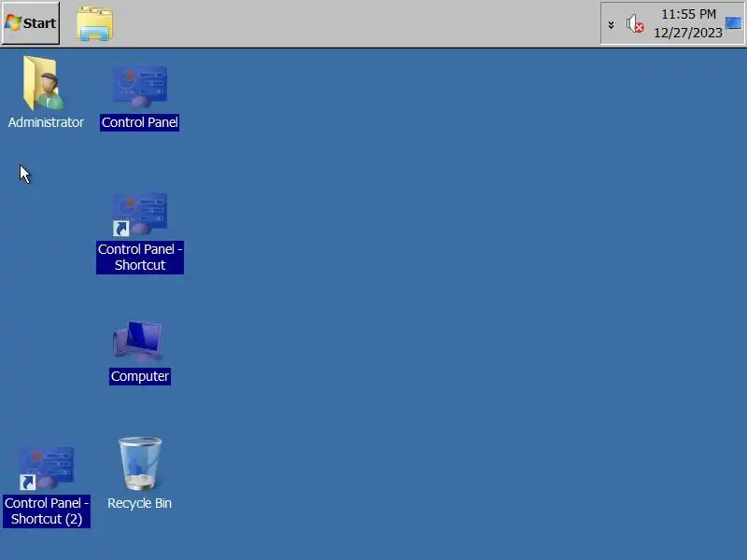Launch Windows Explorer from the taskbar
The width and height of the screenshot is (747, 560).
click(x=95, y=23)
